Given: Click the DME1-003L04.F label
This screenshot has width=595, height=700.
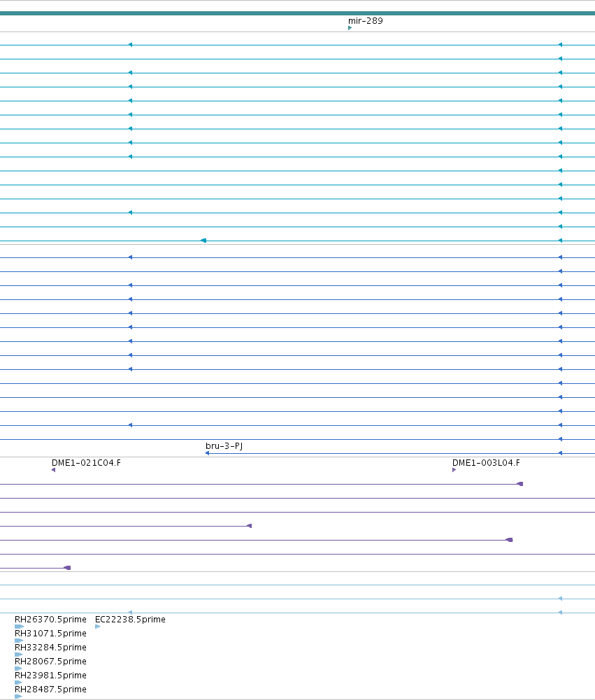Looking at the screenshot, I should click(486, 462).
